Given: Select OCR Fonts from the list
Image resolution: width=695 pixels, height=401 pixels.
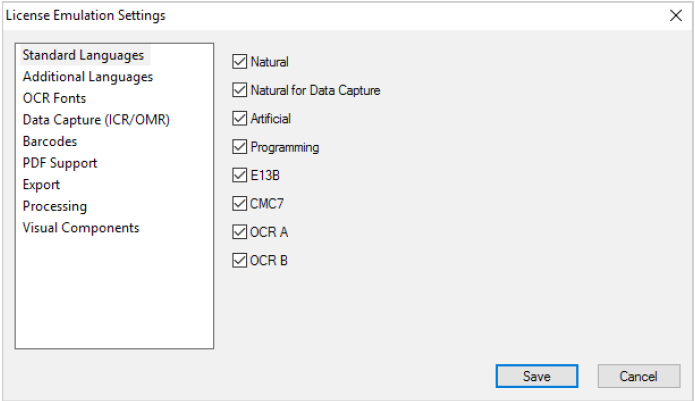Looking at the screenshot, I should [54, 98].
